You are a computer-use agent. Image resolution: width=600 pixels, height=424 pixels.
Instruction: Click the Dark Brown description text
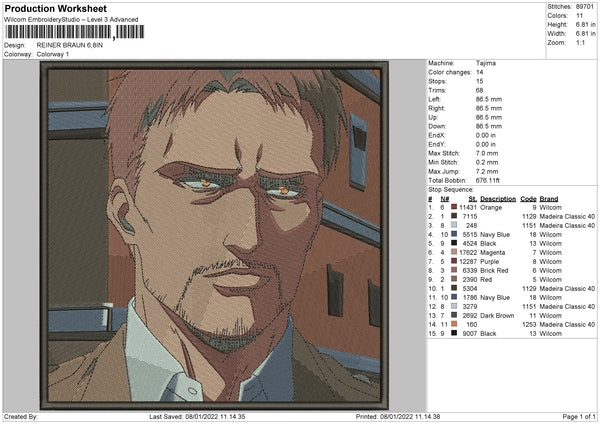497,316
